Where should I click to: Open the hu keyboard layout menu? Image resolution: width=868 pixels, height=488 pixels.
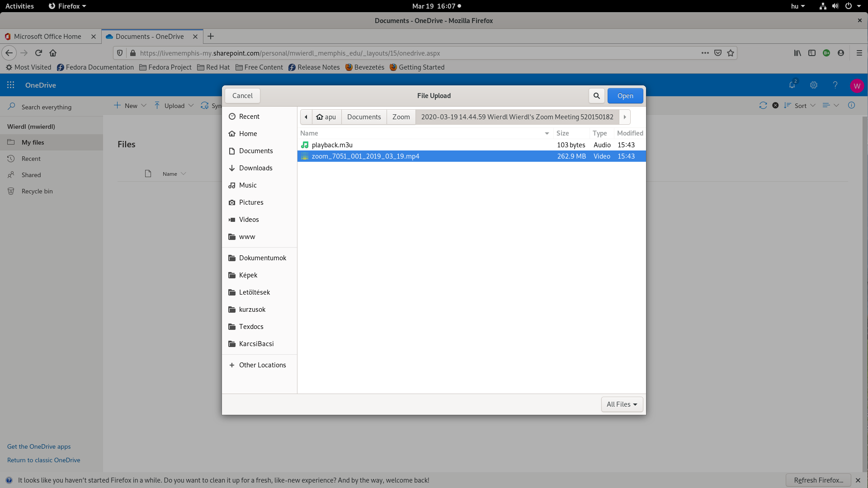point(798,6)
